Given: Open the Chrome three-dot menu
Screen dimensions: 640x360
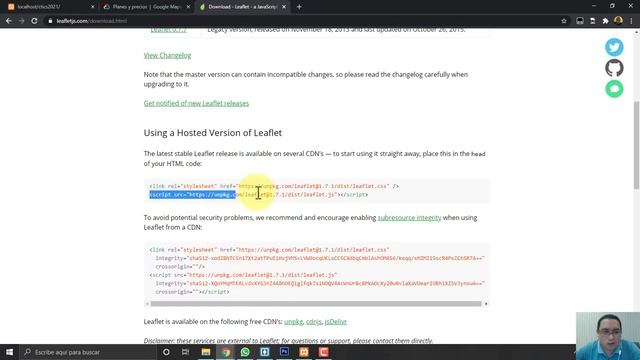Looking at the screenshot, I should 631,21.
